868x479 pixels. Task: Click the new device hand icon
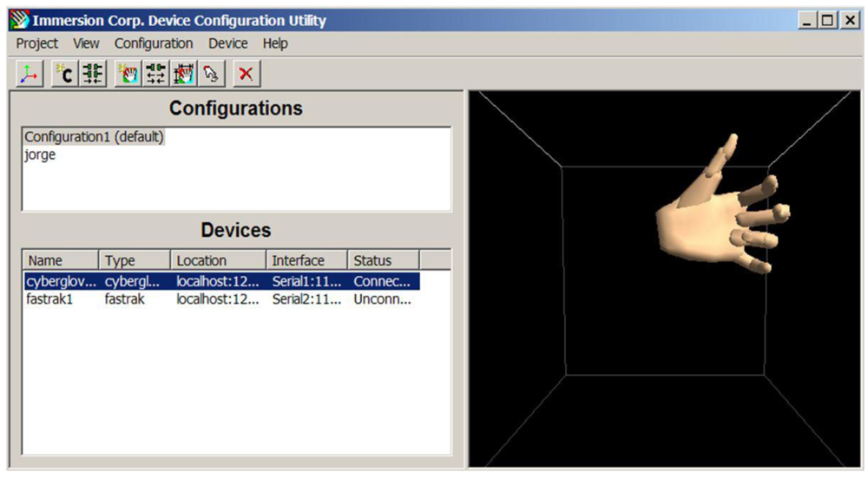[128, 74]
